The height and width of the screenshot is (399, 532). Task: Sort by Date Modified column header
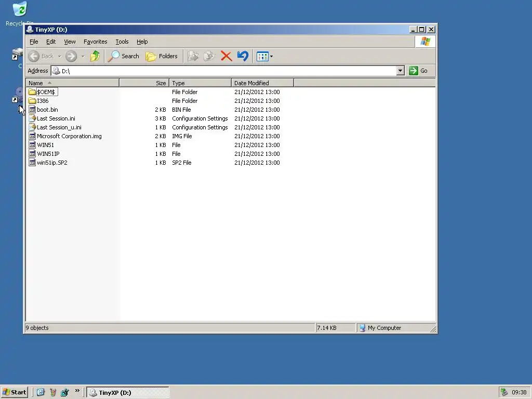click(x=262, y=83)
